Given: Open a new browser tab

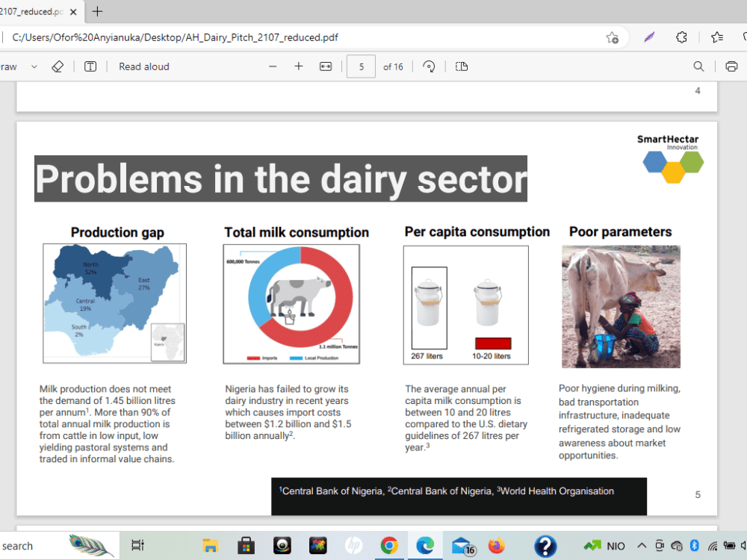Looking at the screenshot, I should tap(97, 11).
